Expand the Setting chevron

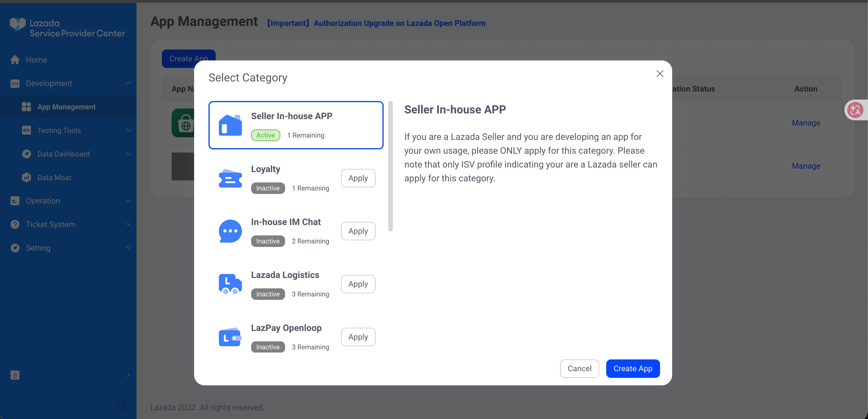click(128, 248)
